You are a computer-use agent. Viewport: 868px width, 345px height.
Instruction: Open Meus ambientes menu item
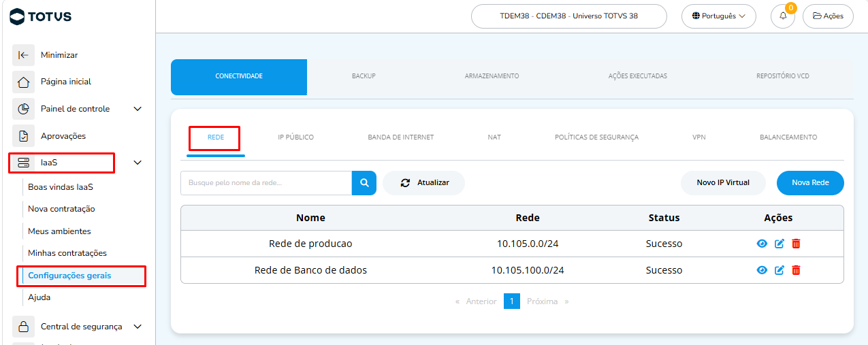coord(59,231)
